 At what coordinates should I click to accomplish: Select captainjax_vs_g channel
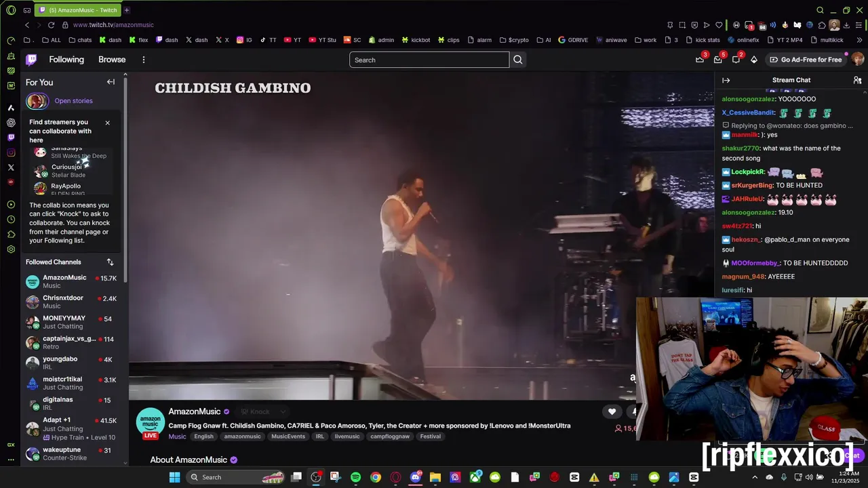click(x=73, y=342)
